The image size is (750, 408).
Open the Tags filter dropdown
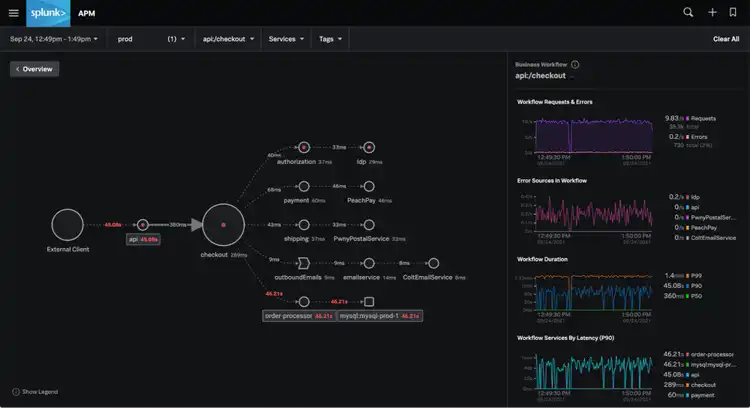[x=330, y=39]
